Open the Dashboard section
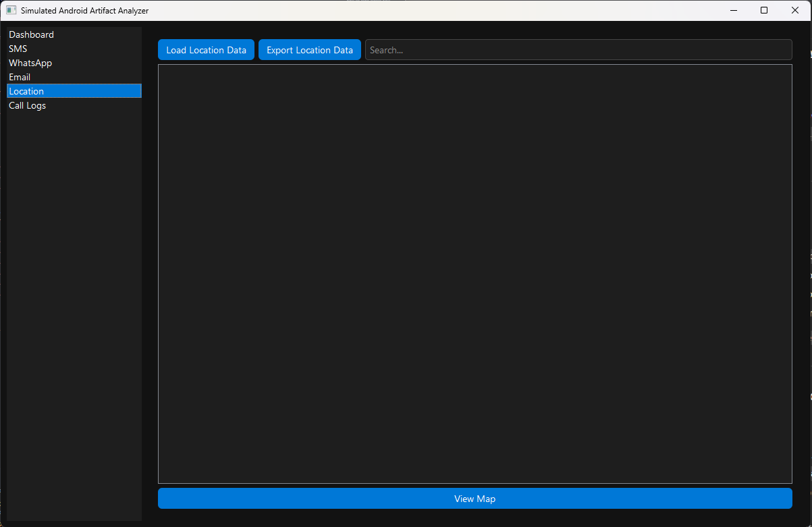The height and width of the screenshot is (527, 812). coord(31,34)
